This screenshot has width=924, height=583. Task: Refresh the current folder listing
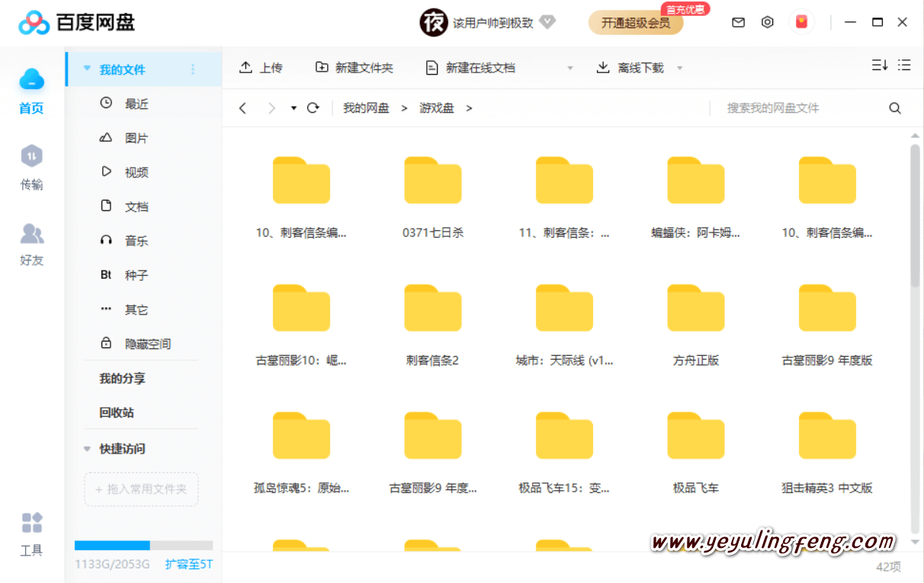pyautogui.click(x=313, y=108)
